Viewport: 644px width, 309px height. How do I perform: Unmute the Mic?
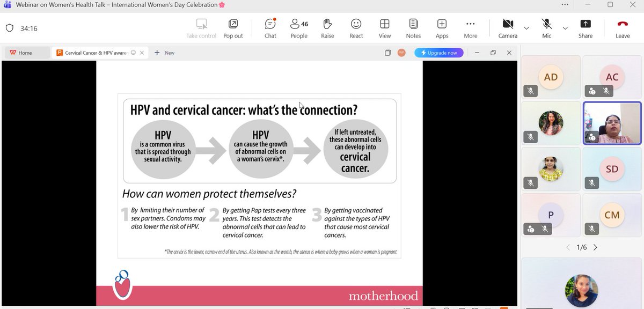(x=547, y=28)
